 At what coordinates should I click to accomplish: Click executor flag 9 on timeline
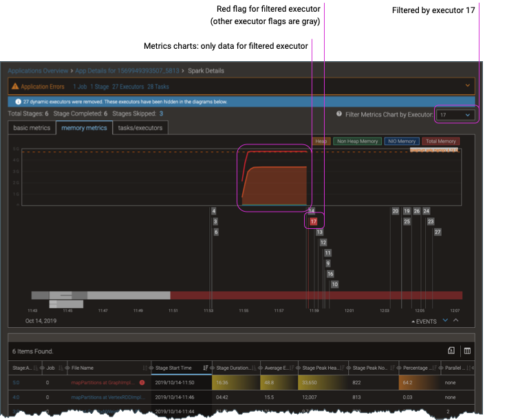(328, 264)
